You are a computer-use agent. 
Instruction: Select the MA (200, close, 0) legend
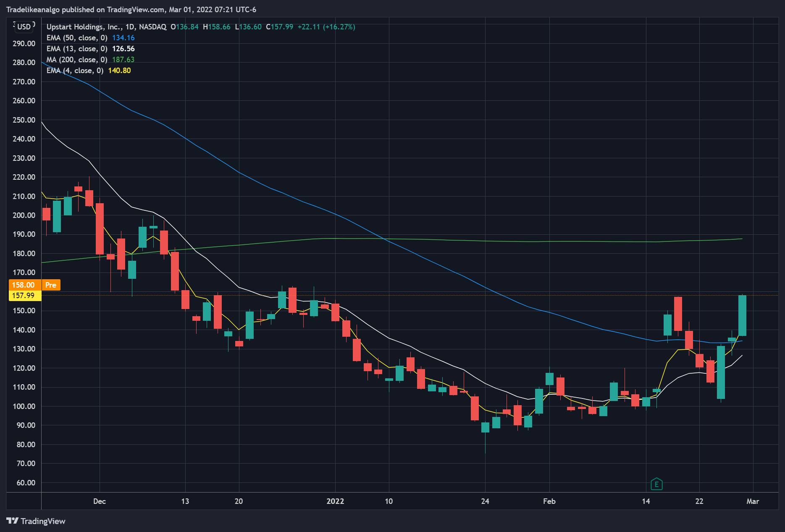click(77, 60)
